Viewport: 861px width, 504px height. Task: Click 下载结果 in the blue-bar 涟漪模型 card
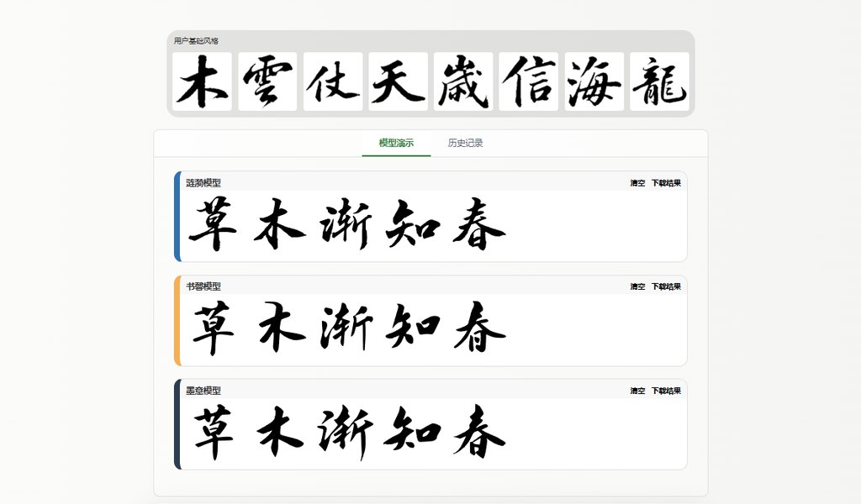[x=666, y=183]
